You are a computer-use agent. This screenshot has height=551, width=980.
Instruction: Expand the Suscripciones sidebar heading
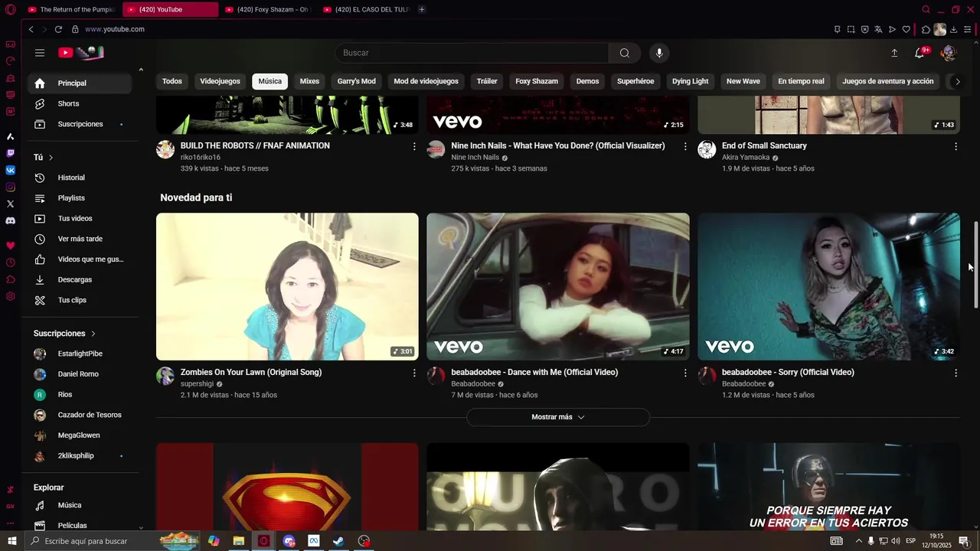(x=65, y=334)
